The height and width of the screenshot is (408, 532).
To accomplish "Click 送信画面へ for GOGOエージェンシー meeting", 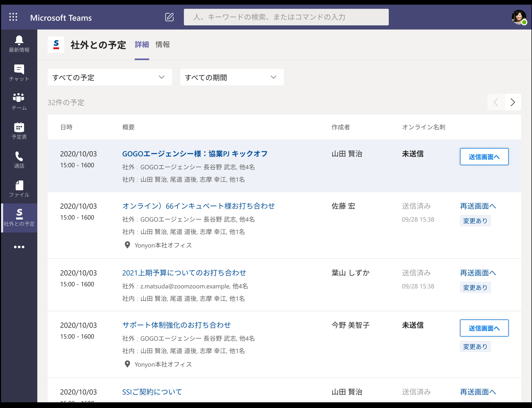I will click(x=484, y=157).
